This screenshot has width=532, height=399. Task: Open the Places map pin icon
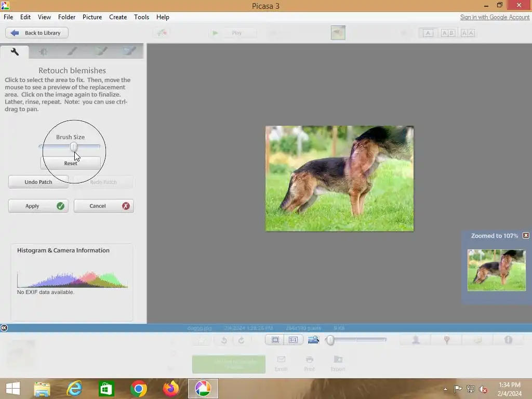click(447, 340)
